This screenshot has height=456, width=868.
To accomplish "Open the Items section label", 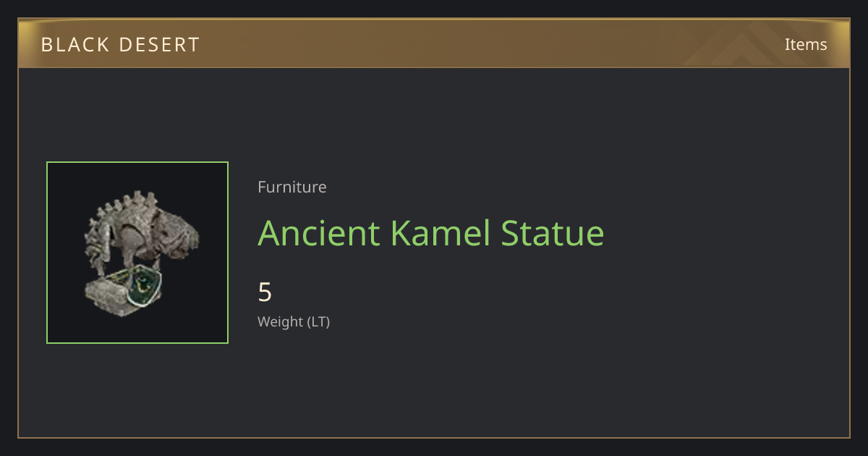I will tap(806, 44).
